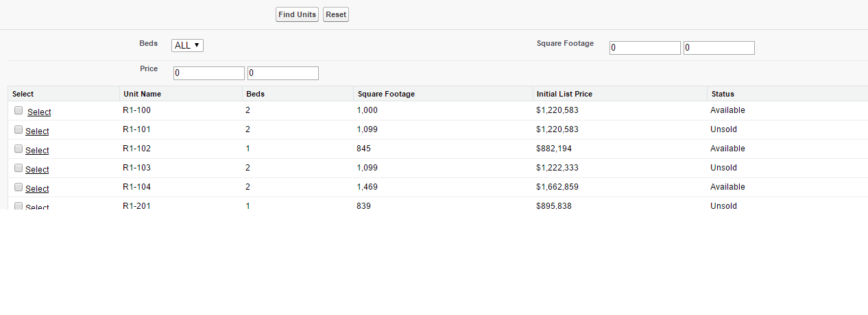Click the Unit Name column header
This screenshot has height=315, width=868.
(x=142, y=94)
